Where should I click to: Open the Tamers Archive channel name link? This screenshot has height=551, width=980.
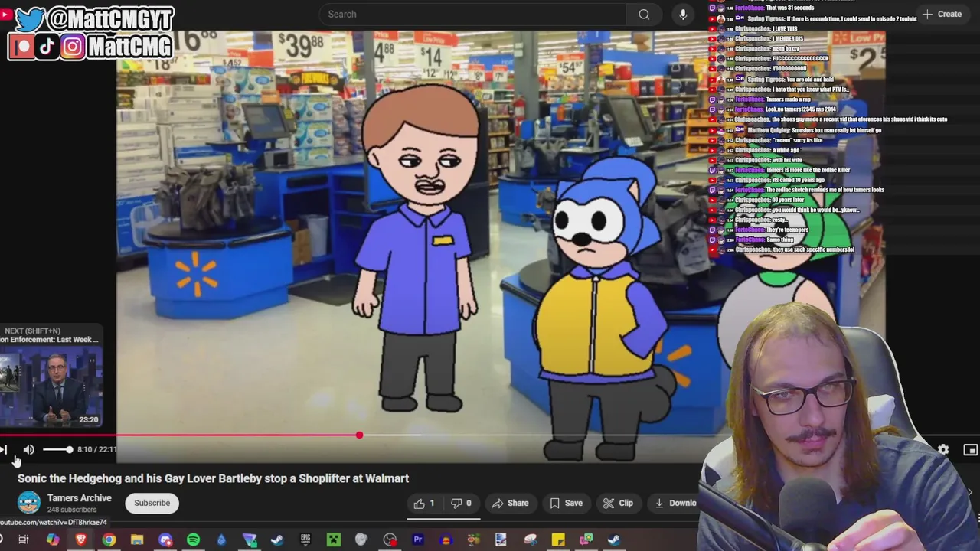80,498
